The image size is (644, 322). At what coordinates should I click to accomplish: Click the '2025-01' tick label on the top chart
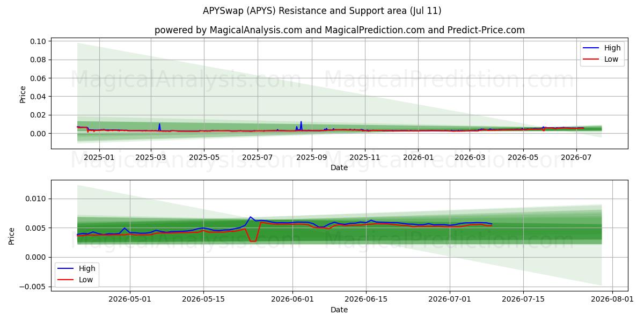(99, 157)
